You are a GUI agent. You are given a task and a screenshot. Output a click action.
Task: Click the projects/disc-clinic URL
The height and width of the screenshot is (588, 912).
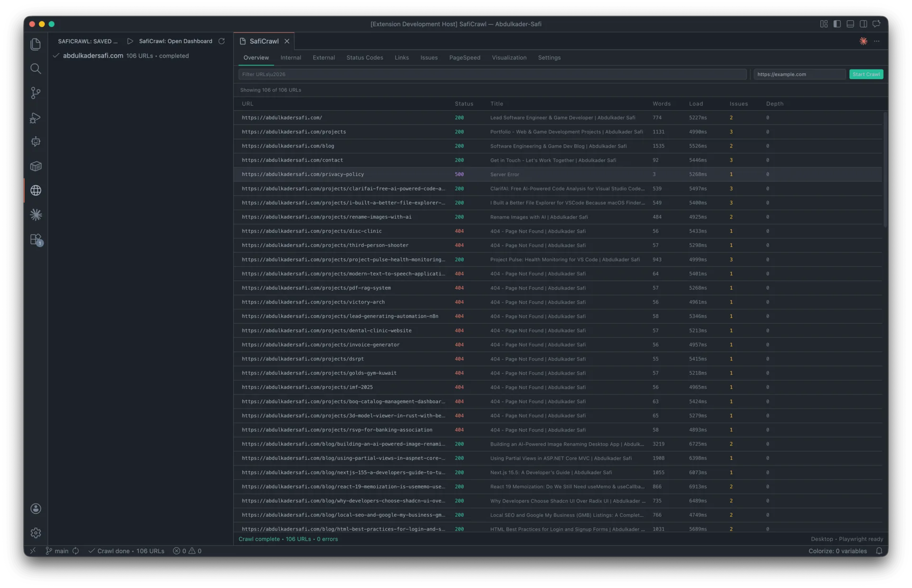(312, 231)
